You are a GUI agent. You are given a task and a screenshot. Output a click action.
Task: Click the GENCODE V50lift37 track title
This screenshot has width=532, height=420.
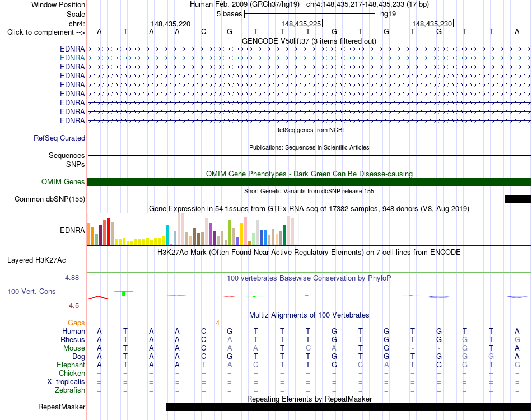pyautogui.click(x=309, y=41)
